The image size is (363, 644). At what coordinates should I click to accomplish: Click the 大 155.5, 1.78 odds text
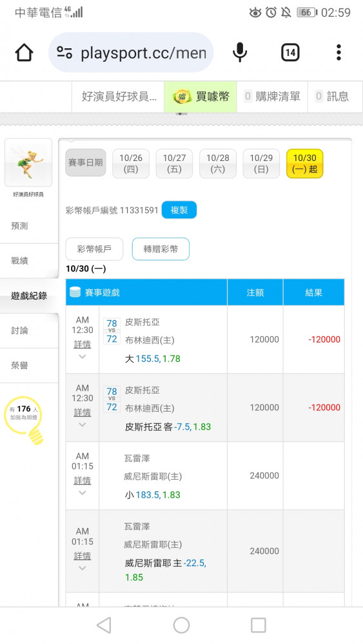coord(153,359)
